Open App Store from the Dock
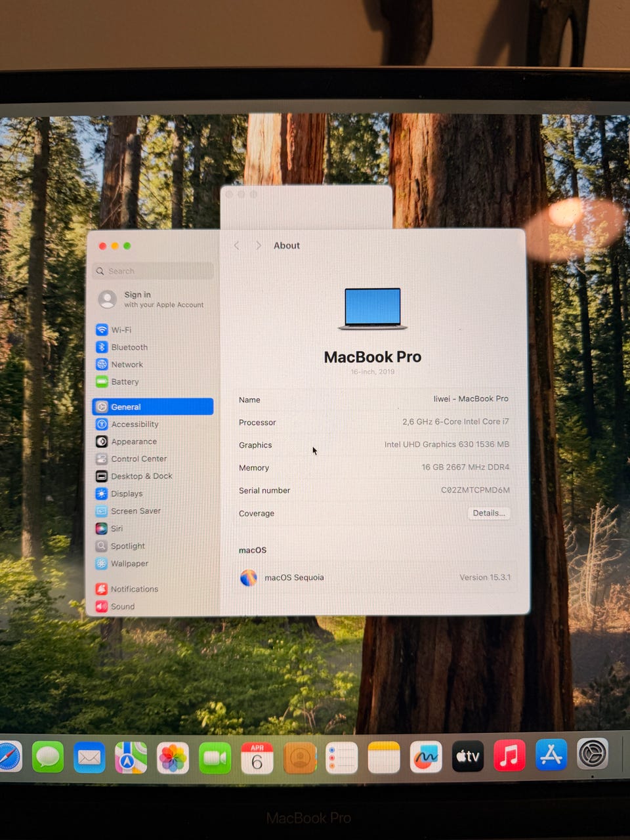 coord(551,755)
